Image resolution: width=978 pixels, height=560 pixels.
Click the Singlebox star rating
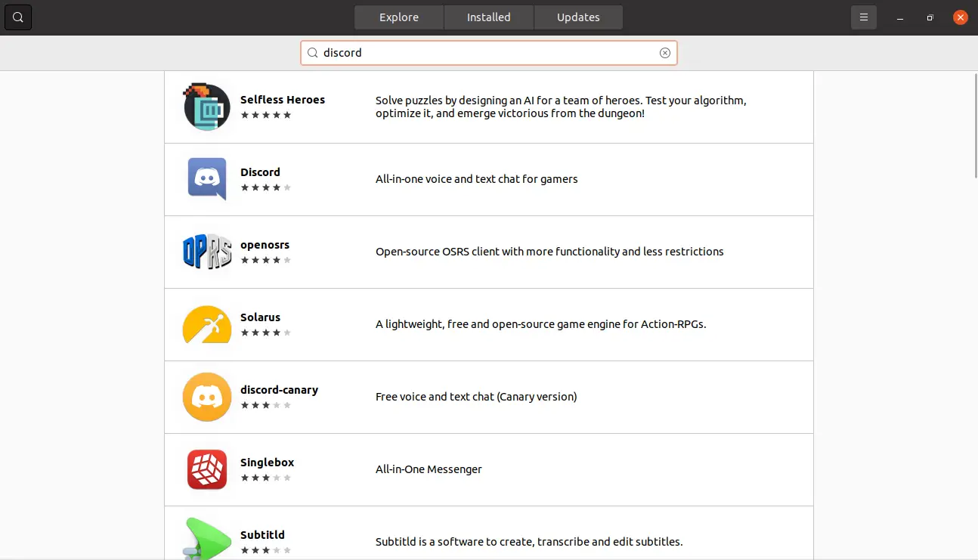coord(266,478)
